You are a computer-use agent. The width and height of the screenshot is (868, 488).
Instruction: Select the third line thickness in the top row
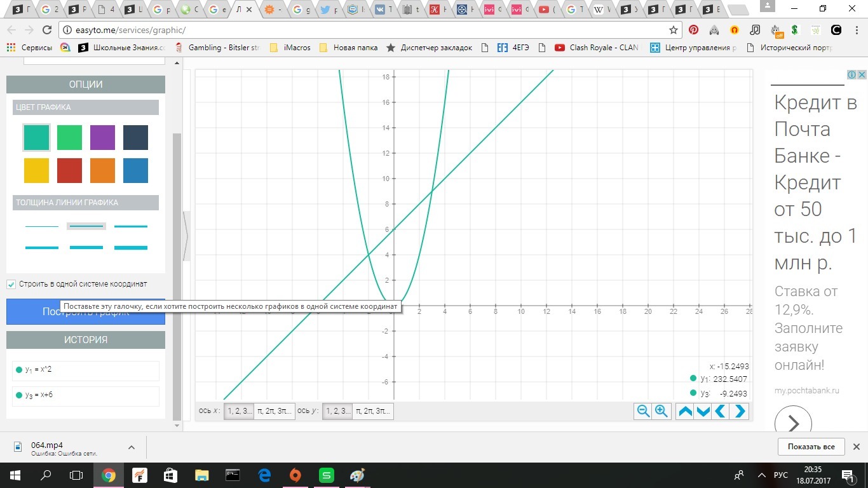(131, 226)
